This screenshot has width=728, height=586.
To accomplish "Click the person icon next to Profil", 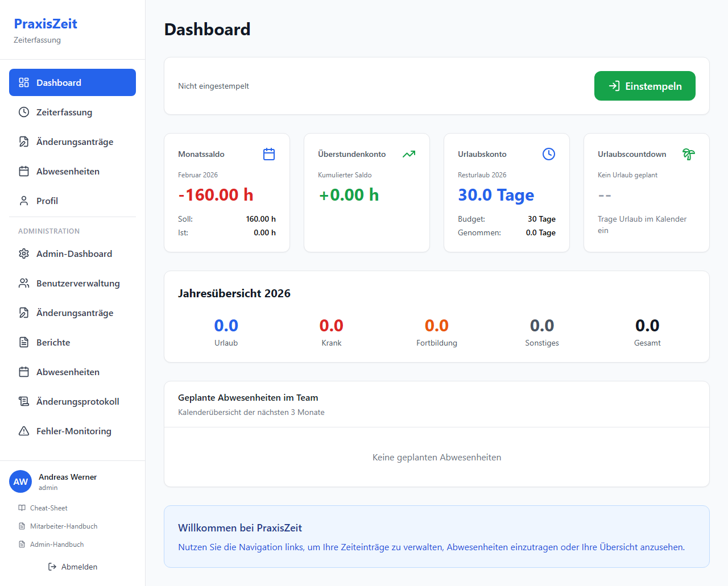I will tap(24, 201).
